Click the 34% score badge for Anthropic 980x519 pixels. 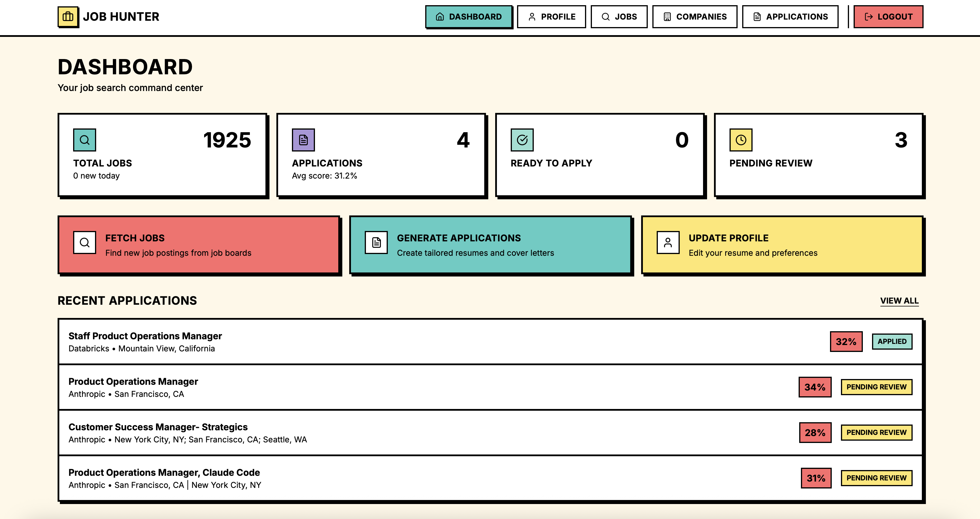tap(814, 387)
